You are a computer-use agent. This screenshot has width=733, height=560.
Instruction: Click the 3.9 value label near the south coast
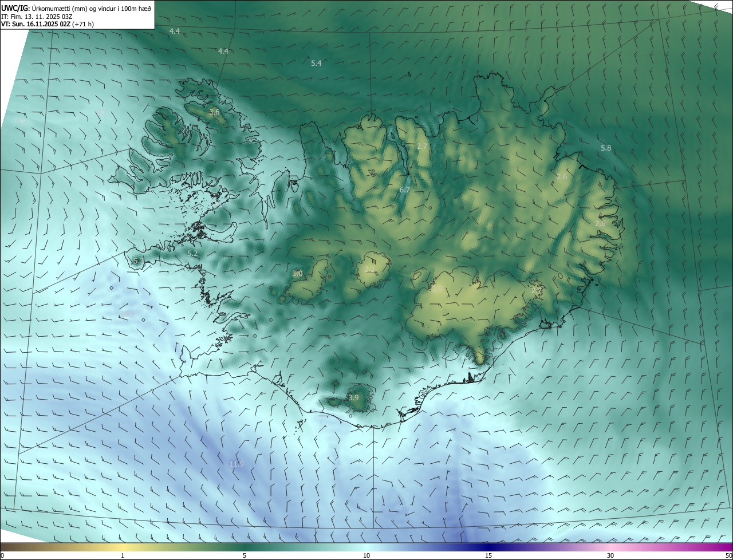[x=353, y=398]
